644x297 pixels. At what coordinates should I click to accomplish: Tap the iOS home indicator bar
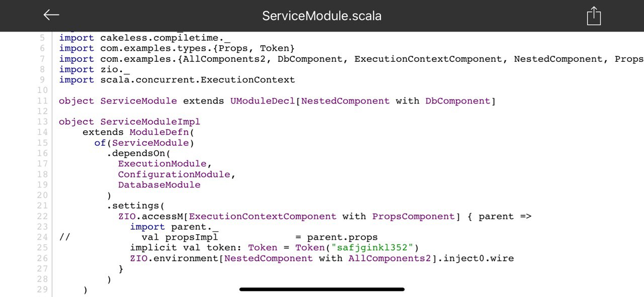[x=322, y=289]
